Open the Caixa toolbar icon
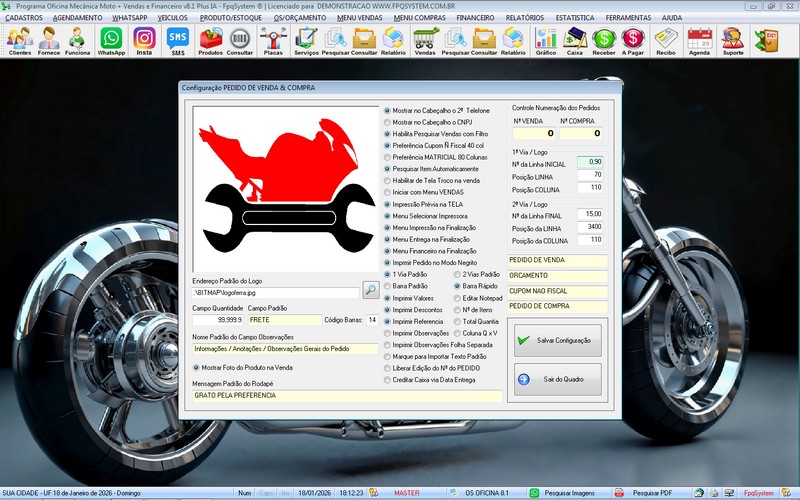Screen dimensions: 800x500 tap(575, 39)
